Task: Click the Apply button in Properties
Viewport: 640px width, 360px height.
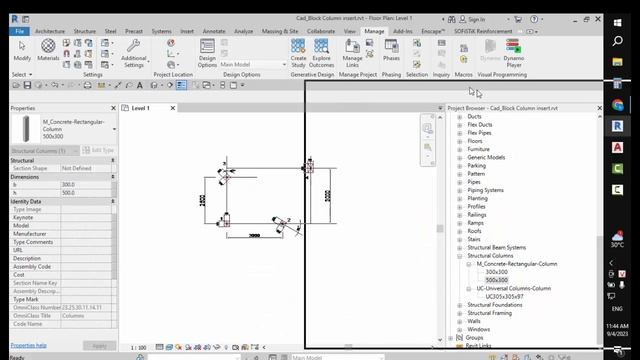Action: click(x=99, y=346)
